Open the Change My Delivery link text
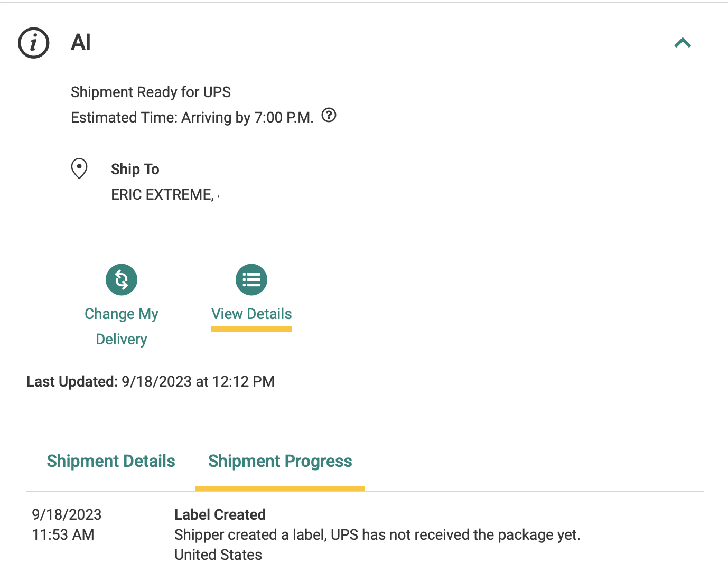 (122, 326)
